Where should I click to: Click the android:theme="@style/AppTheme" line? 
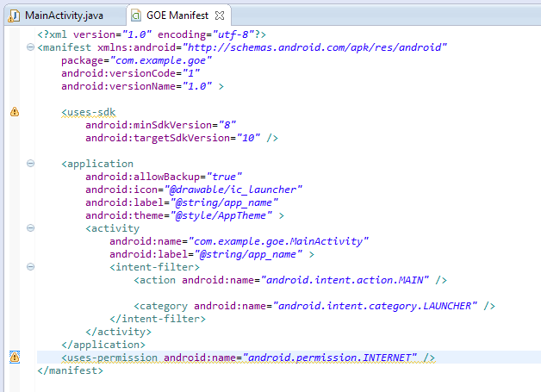coord(185,215)
